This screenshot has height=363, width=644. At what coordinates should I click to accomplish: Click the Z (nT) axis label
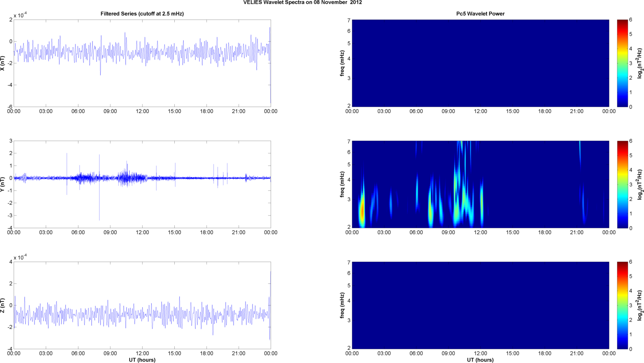click(3, 305)
